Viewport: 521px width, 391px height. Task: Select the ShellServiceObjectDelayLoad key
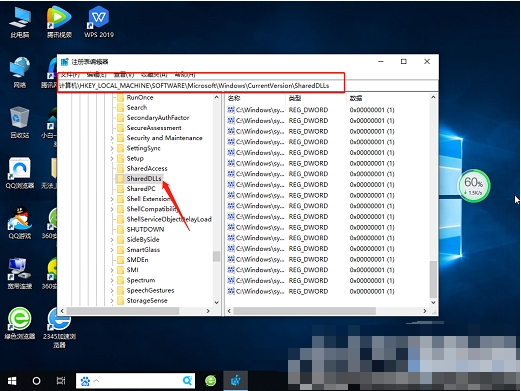click(x=169, y=219)
